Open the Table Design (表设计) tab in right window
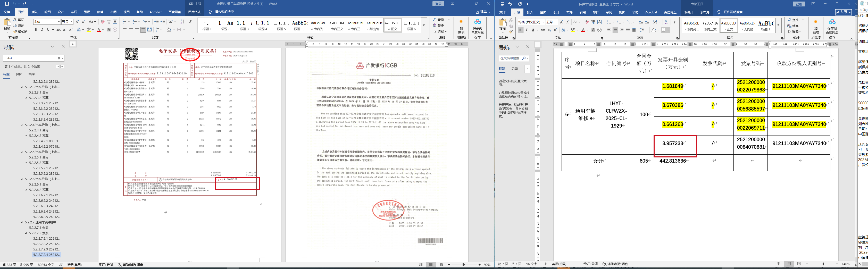This screenshot has height=269, width=868. tap(688, 12)
